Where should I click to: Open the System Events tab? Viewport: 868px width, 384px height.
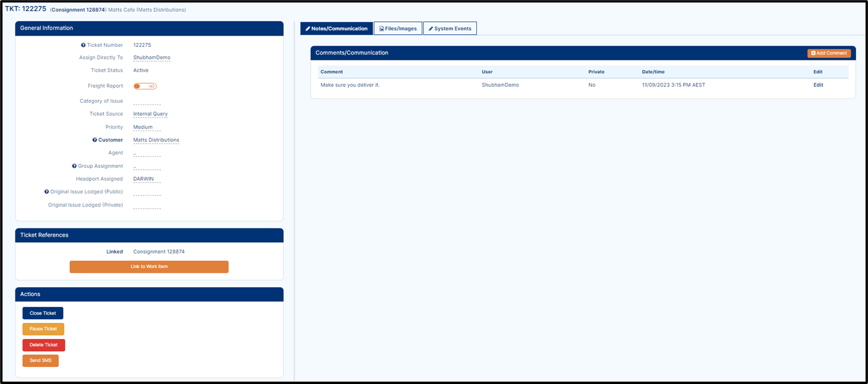click(449, 28)
